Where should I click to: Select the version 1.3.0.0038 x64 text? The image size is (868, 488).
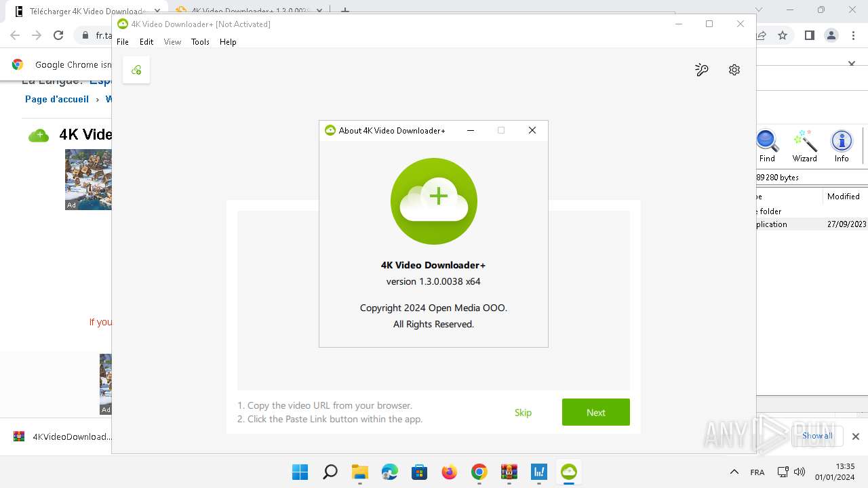[x=433, y=281]
